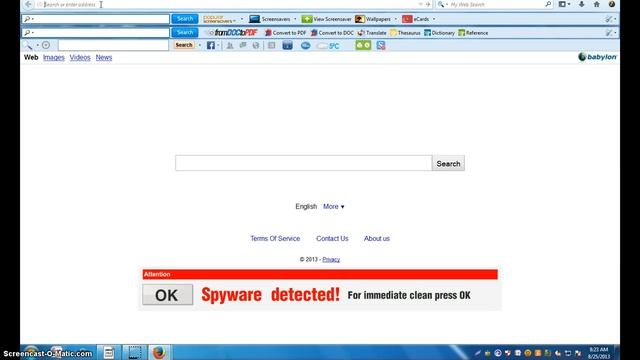Viewport: 640px width, 360px height.
Task: Click the fromDOCtoPDF logo
Action: click(x=233, y=33)
